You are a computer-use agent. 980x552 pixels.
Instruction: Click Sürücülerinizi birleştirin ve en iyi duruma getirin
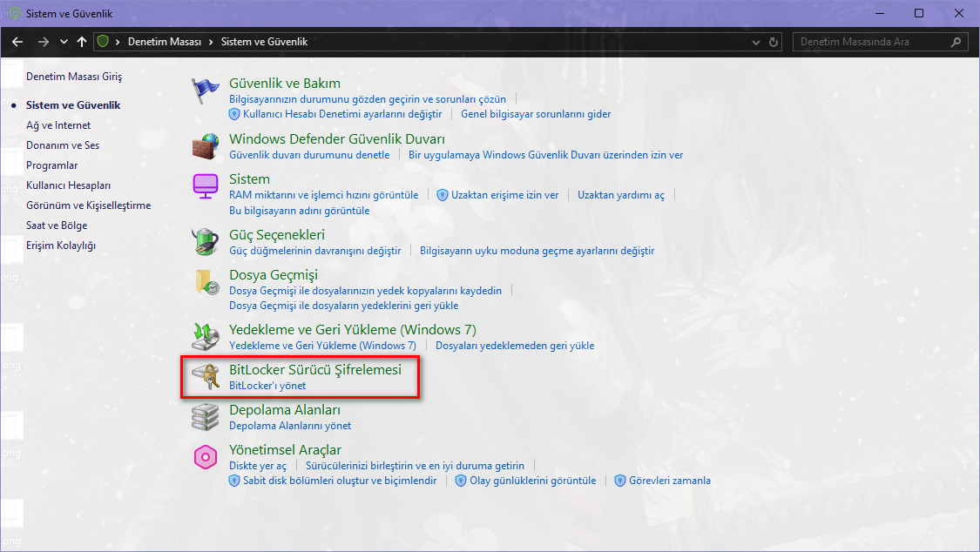pos(415,465)
